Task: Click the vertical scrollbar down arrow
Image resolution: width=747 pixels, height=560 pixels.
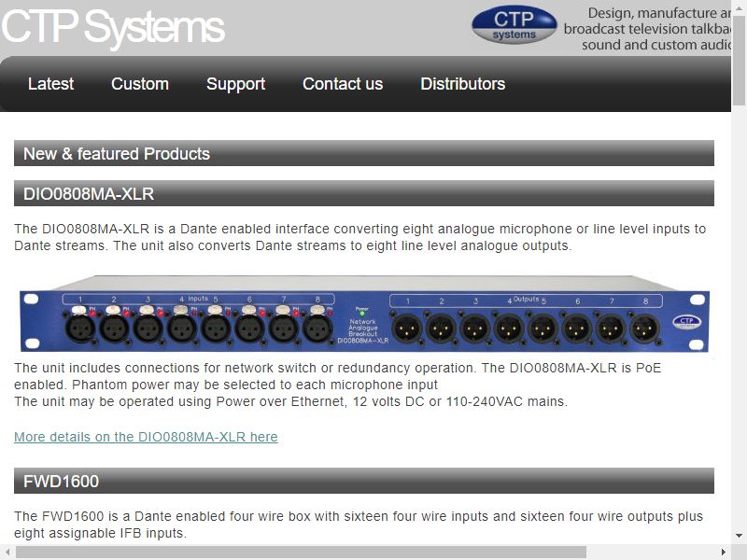Action: pyautogui.click(x=739, y=536)
